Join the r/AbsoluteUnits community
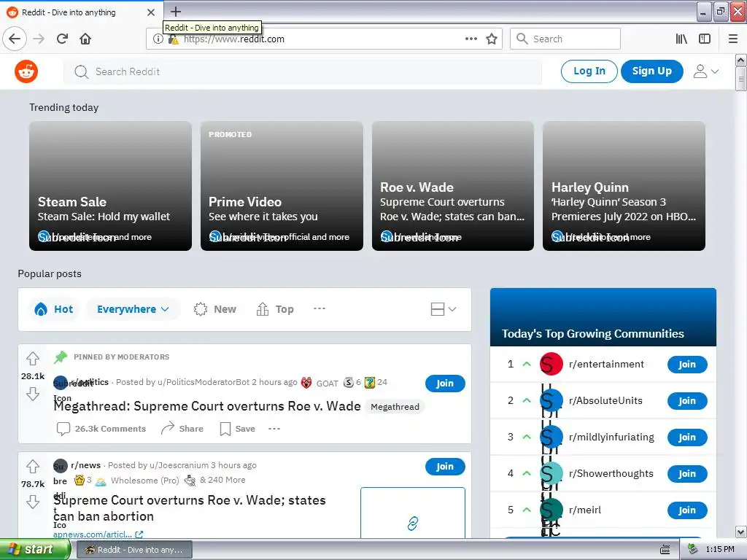 [687, 401]
